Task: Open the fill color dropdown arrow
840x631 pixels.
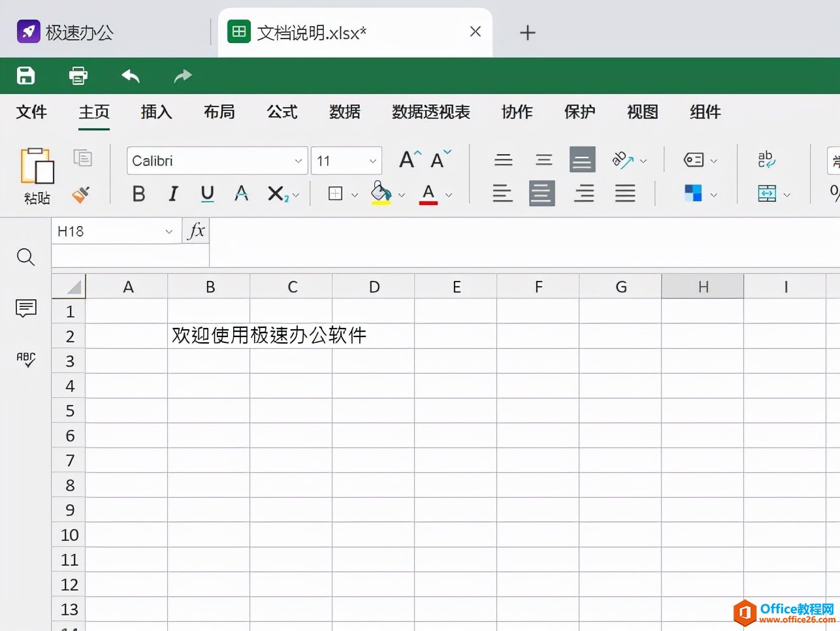Action: [402, 195]
